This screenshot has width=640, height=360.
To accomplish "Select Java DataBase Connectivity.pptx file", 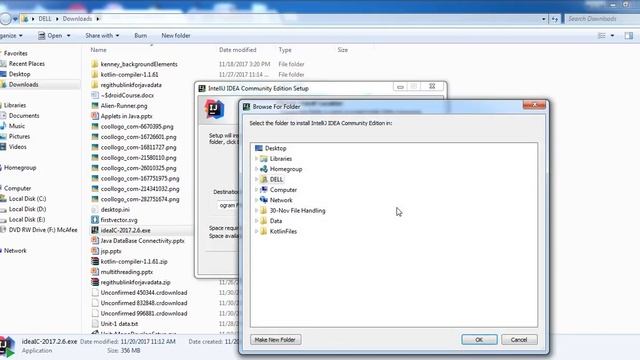I will (142, 241).
